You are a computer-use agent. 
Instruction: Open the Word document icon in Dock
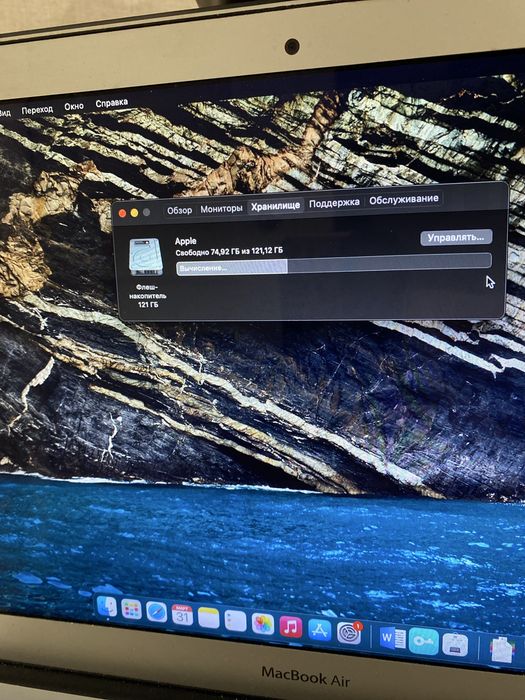(x=392, y=638)
